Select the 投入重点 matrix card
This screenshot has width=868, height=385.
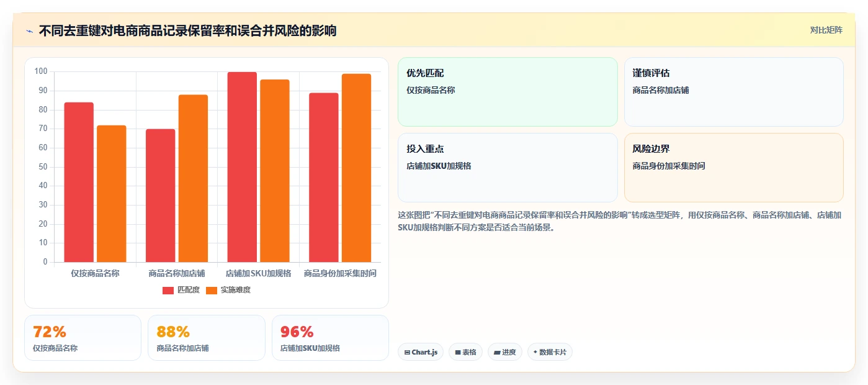(508, 168)
